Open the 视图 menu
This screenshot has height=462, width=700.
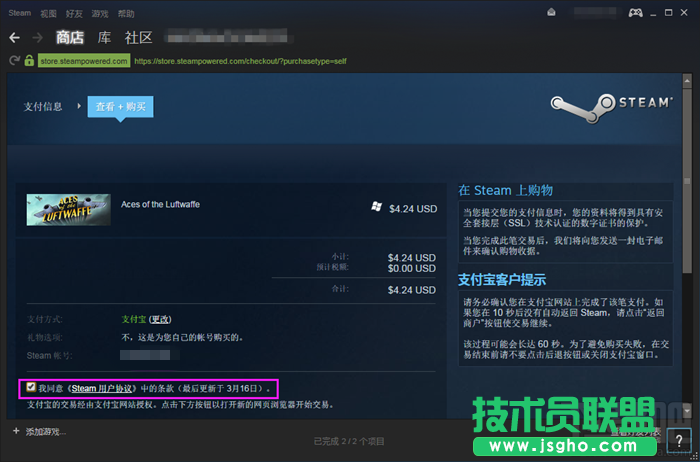point(48,13)
